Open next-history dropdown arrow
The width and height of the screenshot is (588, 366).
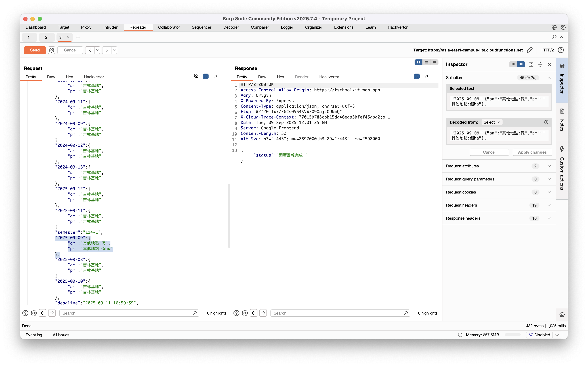pos(114,50)
